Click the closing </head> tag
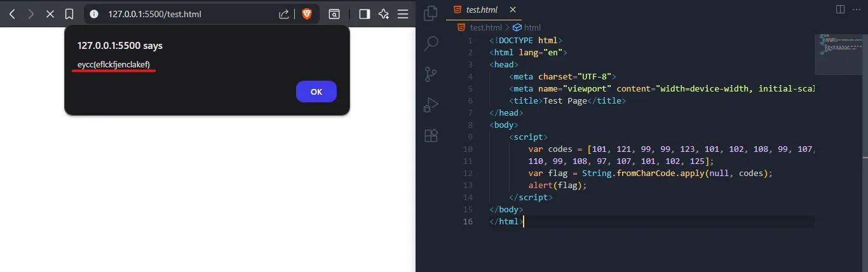Screen dimensions: 868x272 [506, 112]
